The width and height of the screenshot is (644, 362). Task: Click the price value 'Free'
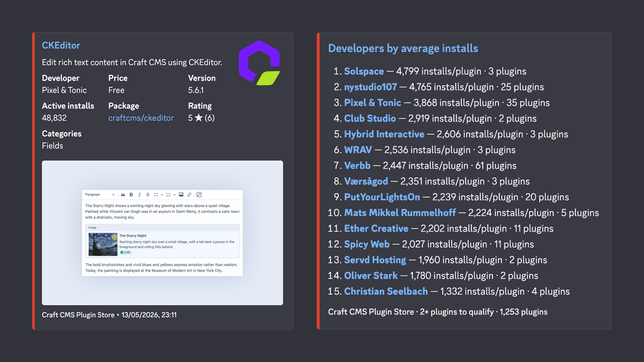point(116,90)
